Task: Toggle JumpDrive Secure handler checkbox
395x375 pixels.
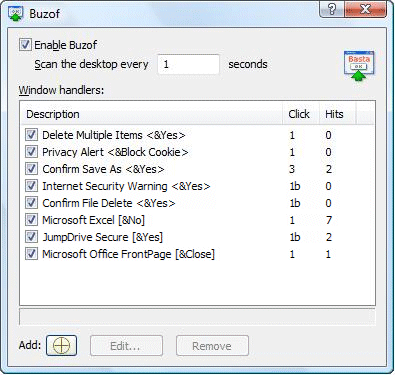Action: [31, 237]
